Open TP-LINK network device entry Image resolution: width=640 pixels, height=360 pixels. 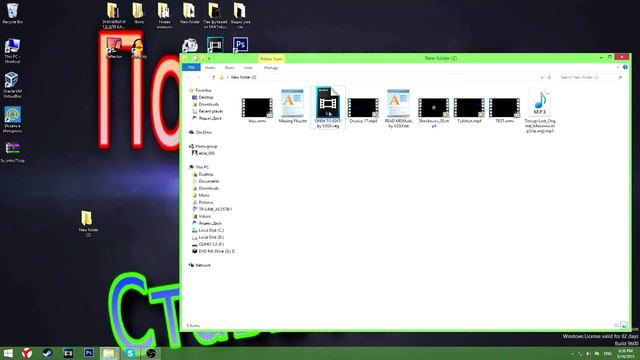click(215, 209)
